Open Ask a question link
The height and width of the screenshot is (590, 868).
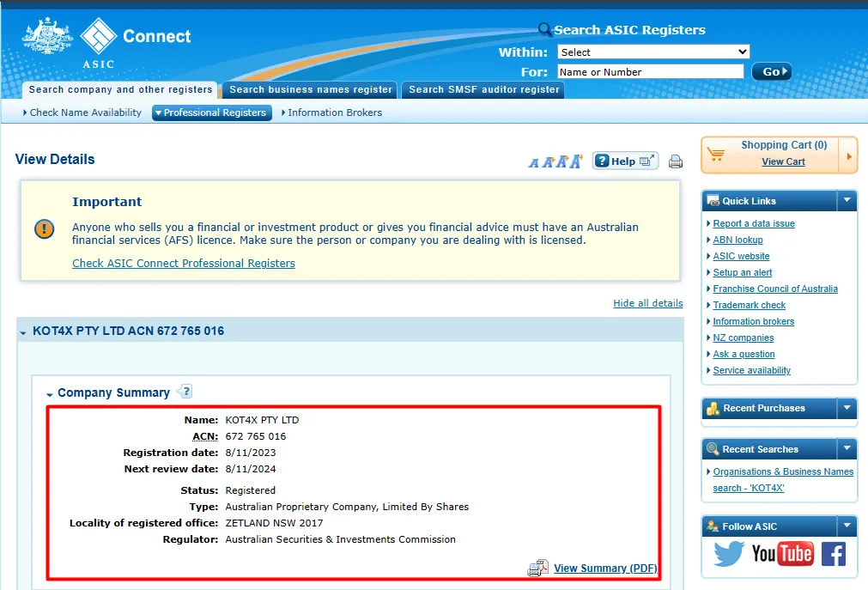(744, 354)
